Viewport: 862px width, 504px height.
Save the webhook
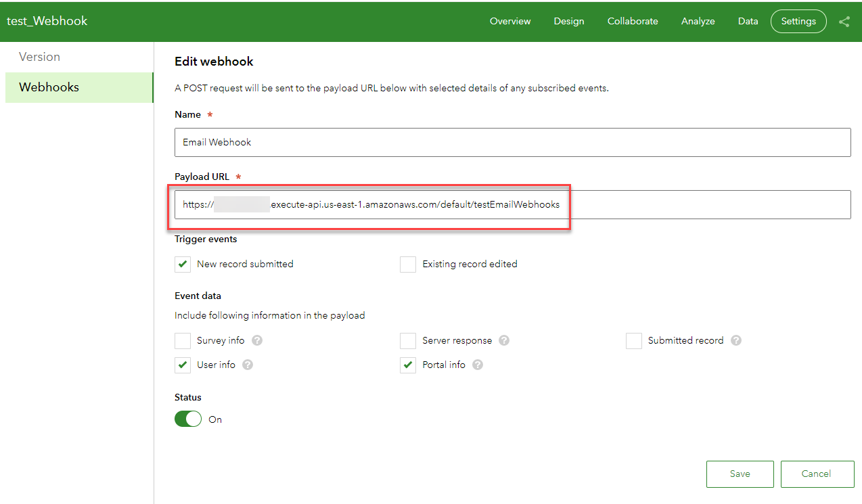(740, 474)
